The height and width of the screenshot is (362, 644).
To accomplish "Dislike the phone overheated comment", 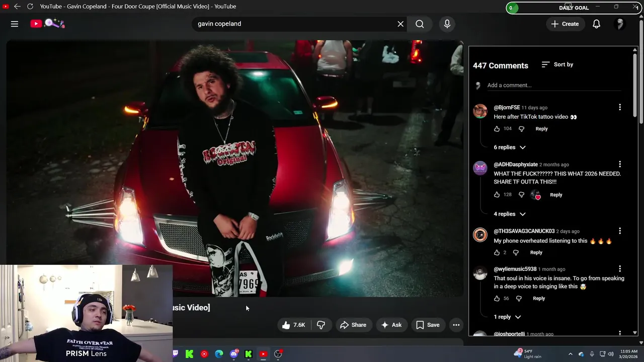I will point(516,252).
